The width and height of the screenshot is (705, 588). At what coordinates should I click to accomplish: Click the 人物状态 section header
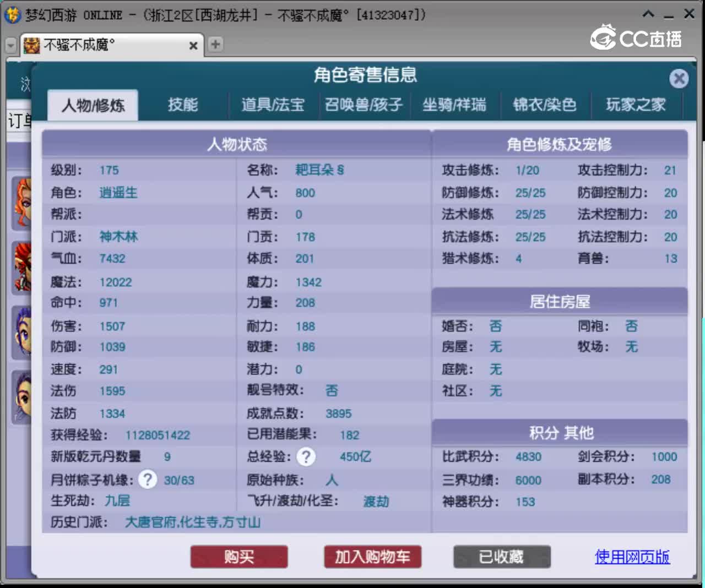pyautogui.click(x=237, y=144)
